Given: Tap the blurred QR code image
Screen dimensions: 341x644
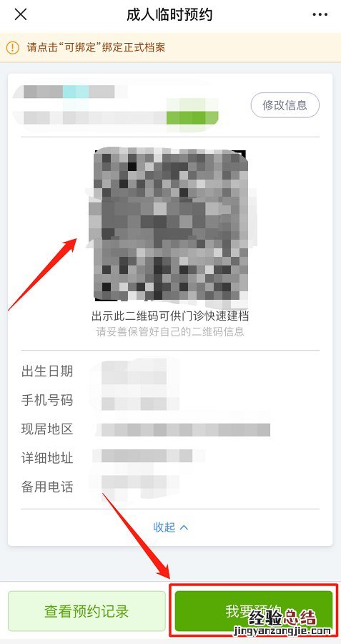Looking at the screenshot, I should (x=171, y=224).
